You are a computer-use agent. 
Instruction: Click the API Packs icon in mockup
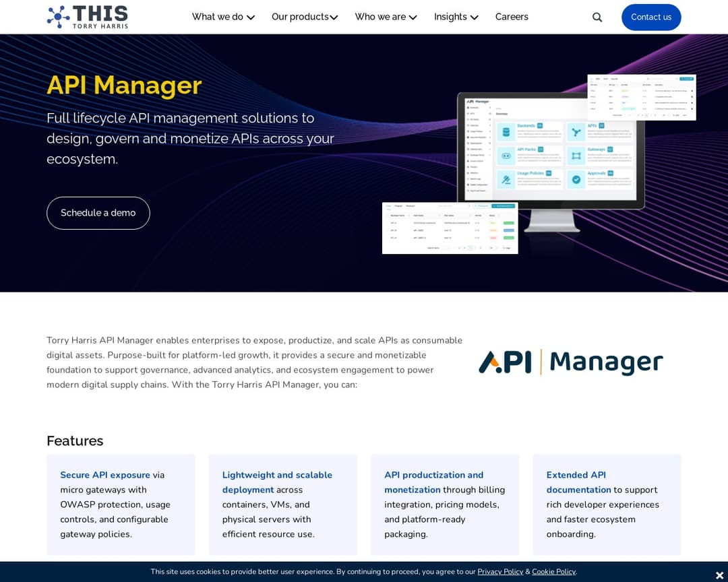click(x=506, y=156)
